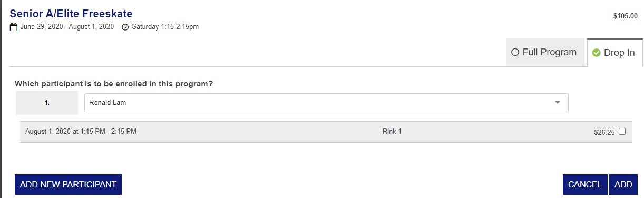Click the participant number 1 box
This screenshot has width=644, height=198.
tap(47, 103)
